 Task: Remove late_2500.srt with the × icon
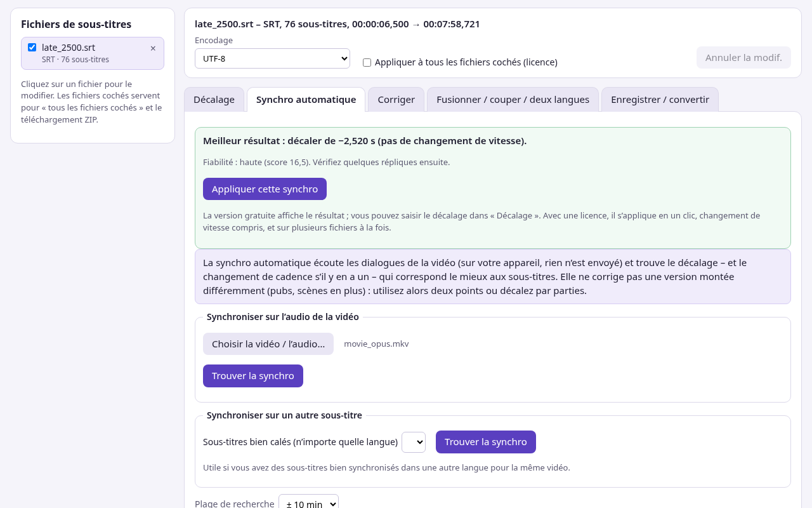coord(153,48)
